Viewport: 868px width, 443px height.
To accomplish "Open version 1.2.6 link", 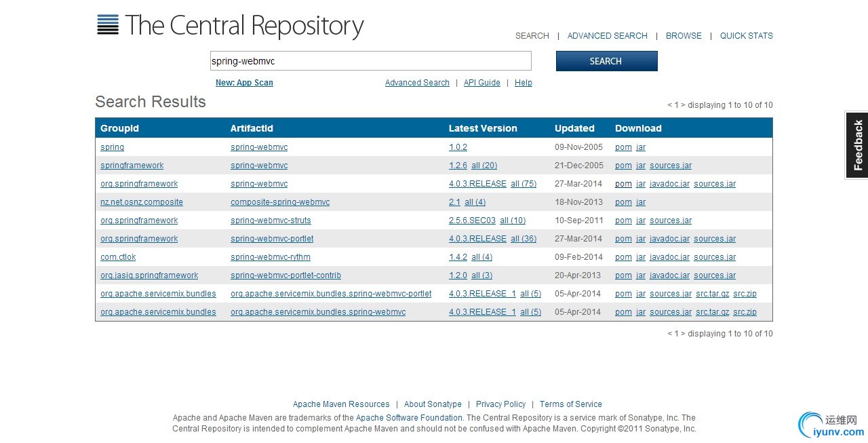I will 458,166.
